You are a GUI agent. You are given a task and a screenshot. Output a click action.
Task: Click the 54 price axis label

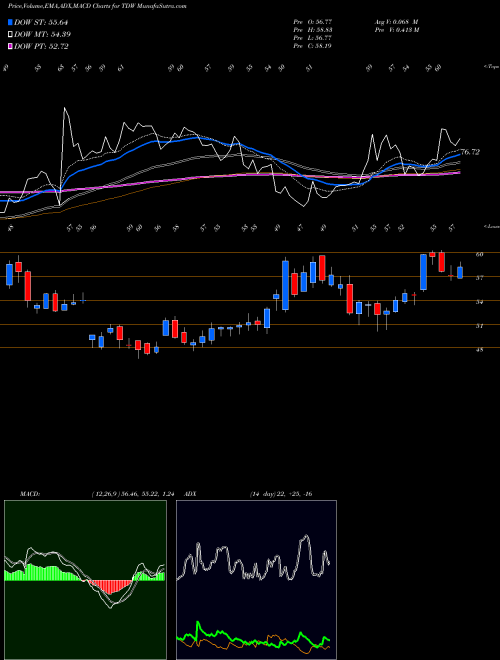click(479, 302)
